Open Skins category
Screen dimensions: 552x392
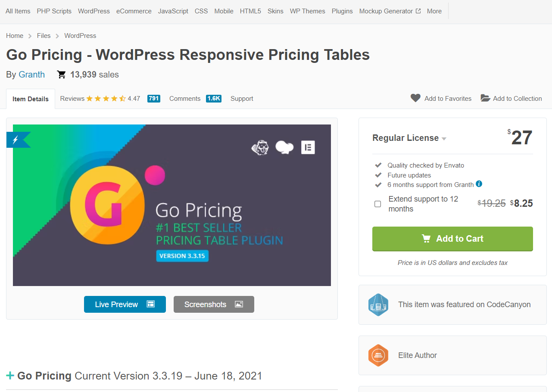tap(275, 11)
